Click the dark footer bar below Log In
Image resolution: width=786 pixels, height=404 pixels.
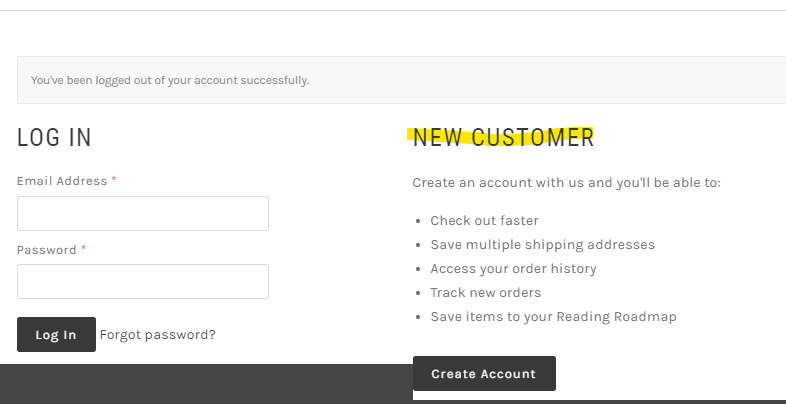pyautogui.click(x=200, y=384)
